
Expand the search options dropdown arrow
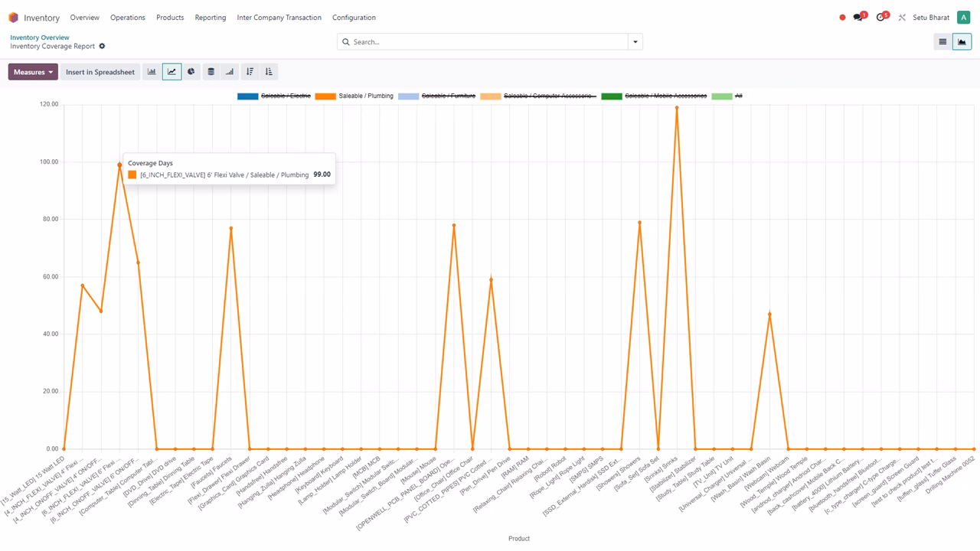tap(635, 42)
